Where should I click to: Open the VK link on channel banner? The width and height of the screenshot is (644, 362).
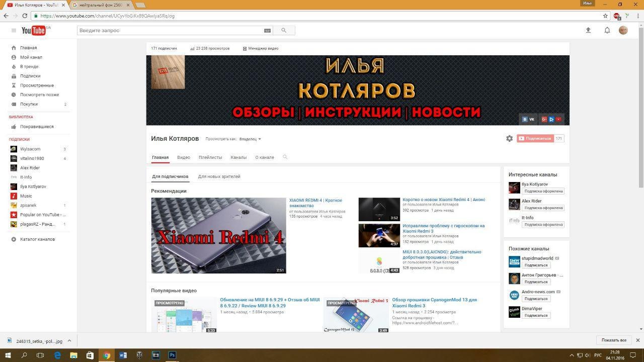point(529,120)
